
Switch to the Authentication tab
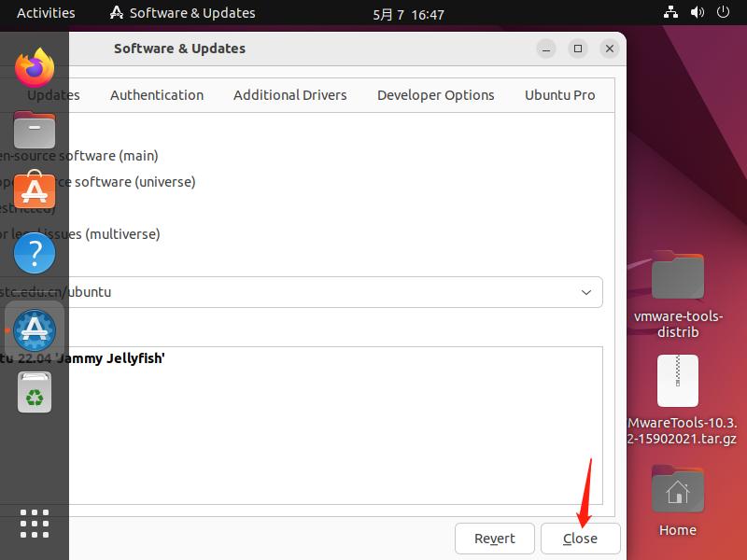pos(157,95)
